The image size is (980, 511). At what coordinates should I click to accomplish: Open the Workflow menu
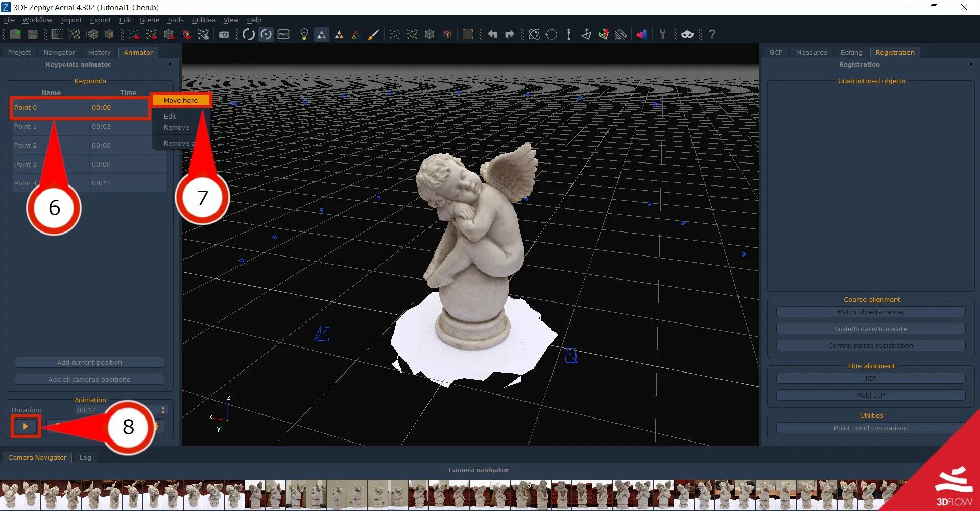click(x=37, y=20)
